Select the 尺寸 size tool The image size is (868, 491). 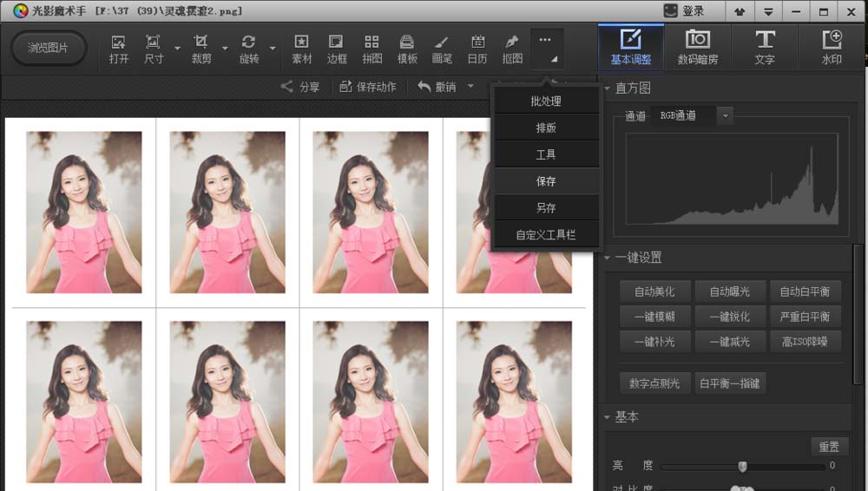[x=154, y=49]
